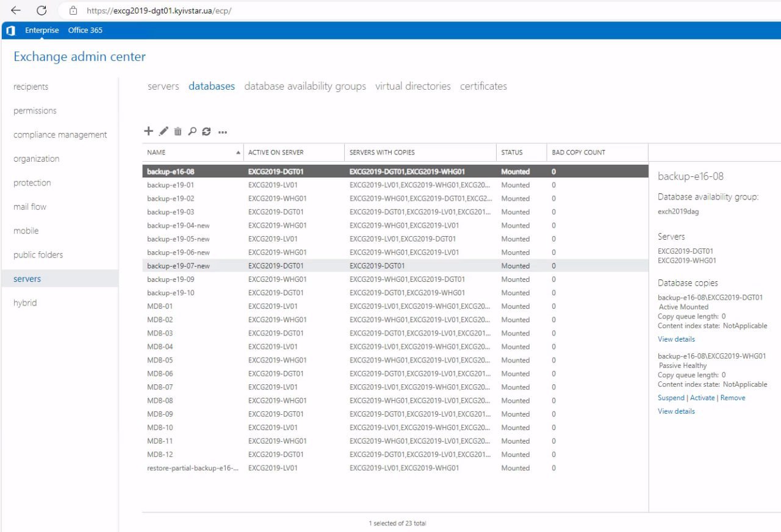Click the delete trash can icon

click(178, 131)
